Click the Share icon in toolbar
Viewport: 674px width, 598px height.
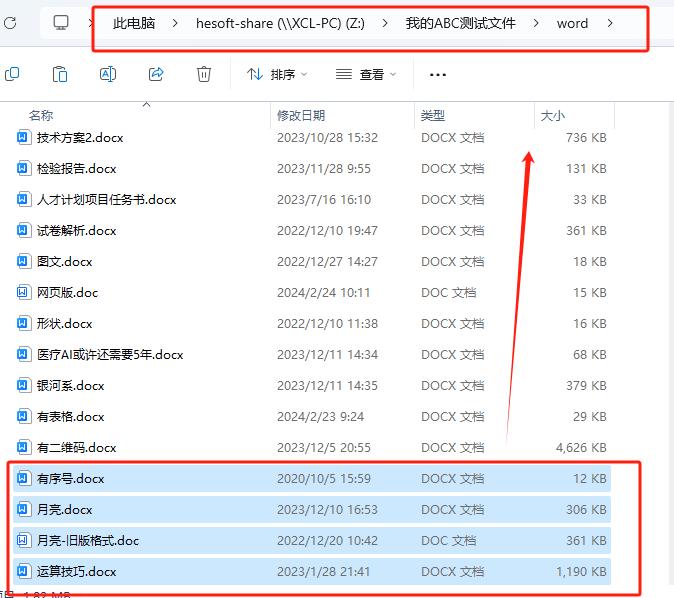pyautogui.click(x=156, y=74)
